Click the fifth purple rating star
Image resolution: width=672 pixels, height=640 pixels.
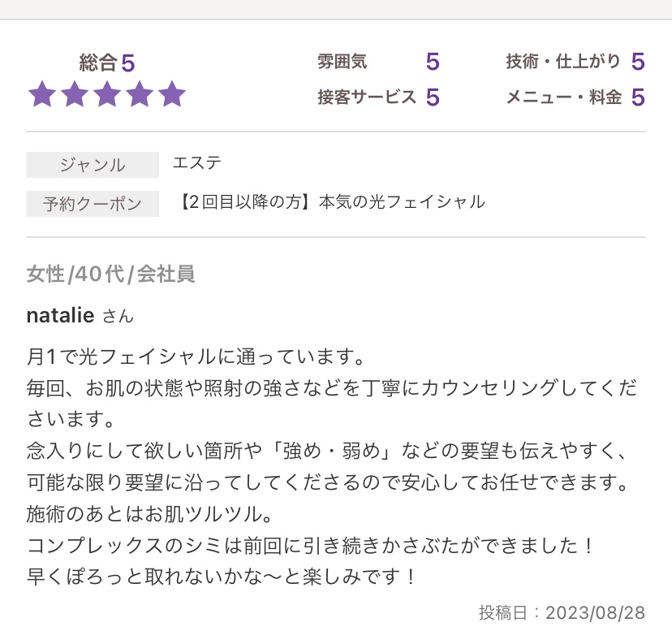(x=172, y=94)
